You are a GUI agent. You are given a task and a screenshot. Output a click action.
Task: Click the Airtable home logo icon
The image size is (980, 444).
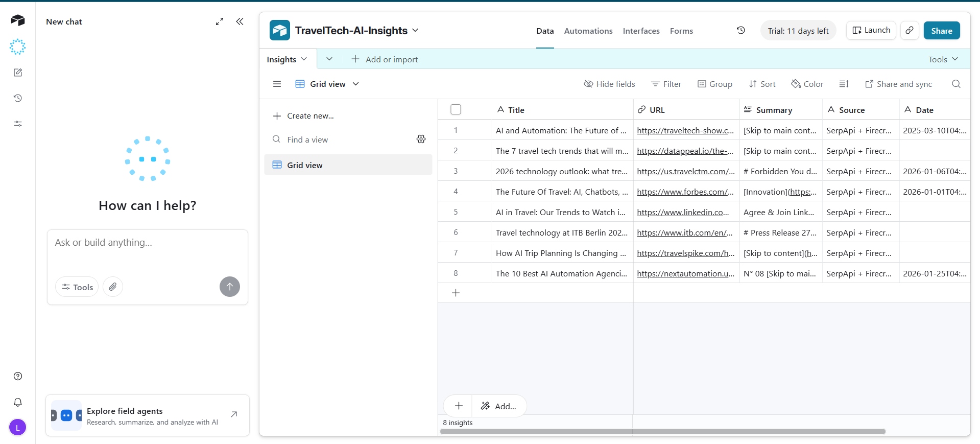tap(18, 20)
